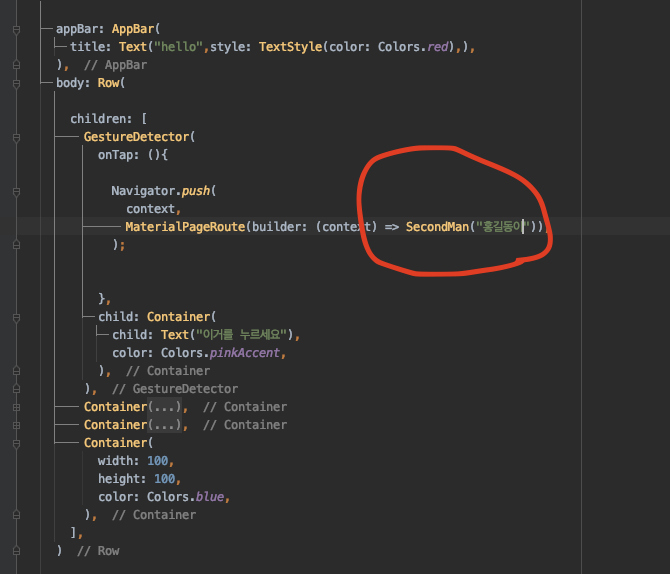The height and width of the screenshot is (574, 670).
Task: Click the body: property name
Action: 73,83
